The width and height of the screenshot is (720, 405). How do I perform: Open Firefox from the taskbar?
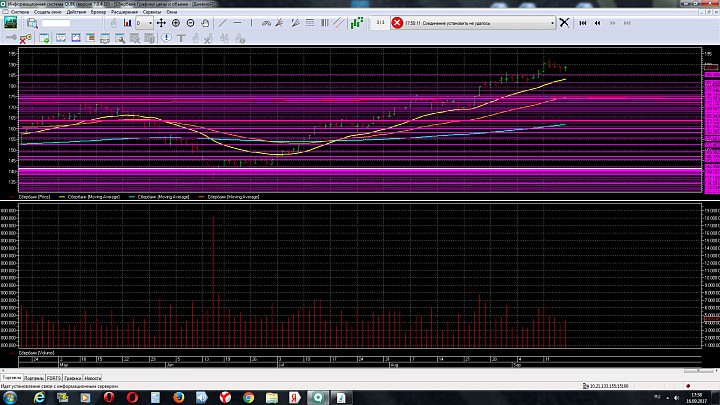tap(179, 398)
